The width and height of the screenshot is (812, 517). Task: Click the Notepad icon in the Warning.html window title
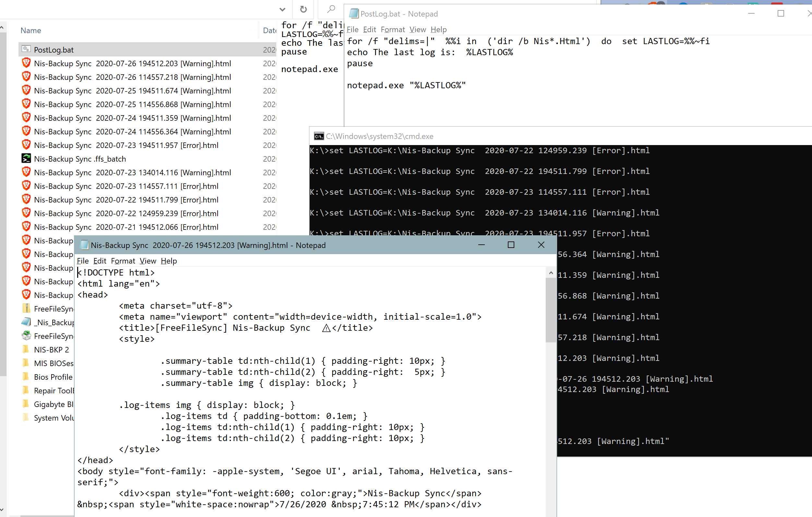pyautogui.click(x=84, y=245)
